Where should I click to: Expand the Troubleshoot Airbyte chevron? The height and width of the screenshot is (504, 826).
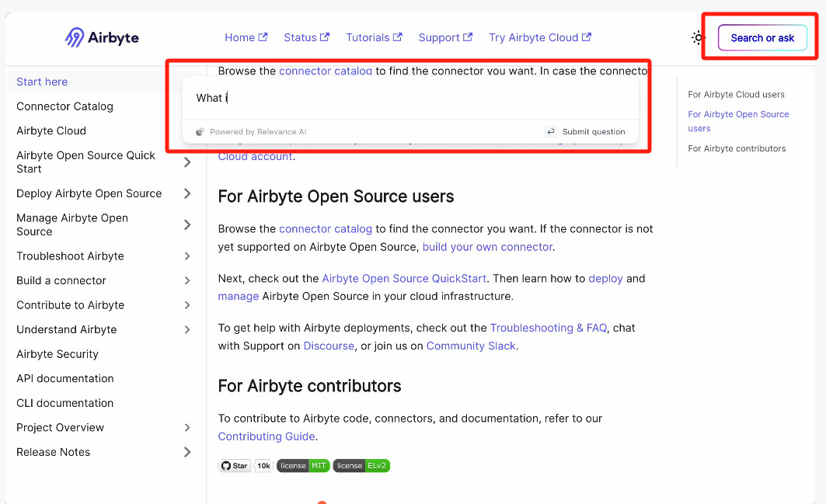coord(187,256)
